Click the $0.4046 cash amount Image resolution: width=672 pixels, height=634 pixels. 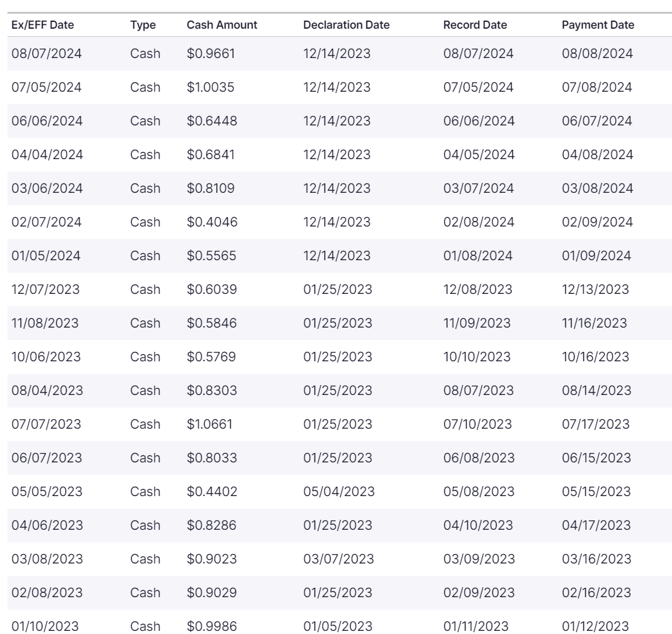point(212,222)
